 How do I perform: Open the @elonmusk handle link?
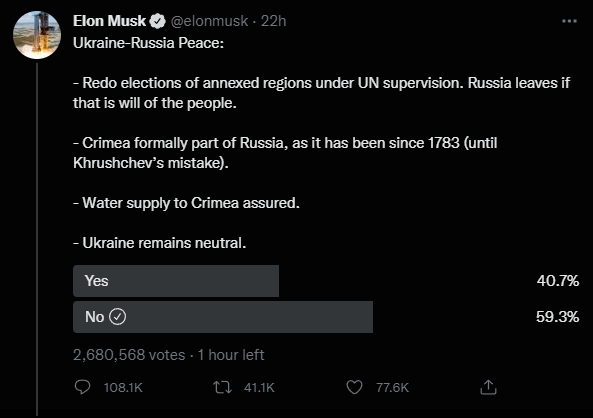[x=210, y=21]
